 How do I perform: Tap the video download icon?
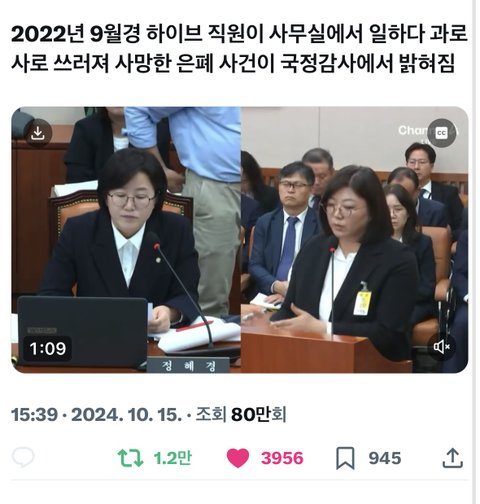click(x=38, y=133)
